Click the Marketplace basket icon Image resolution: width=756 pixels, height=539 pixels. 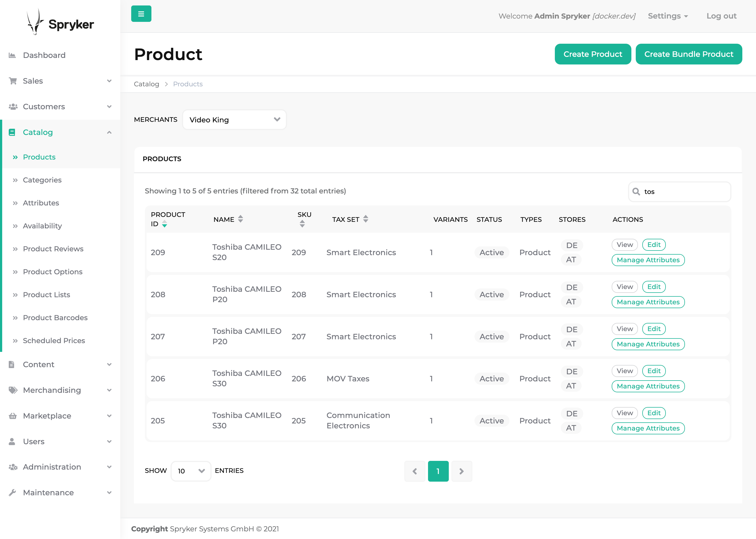[13, 416]
